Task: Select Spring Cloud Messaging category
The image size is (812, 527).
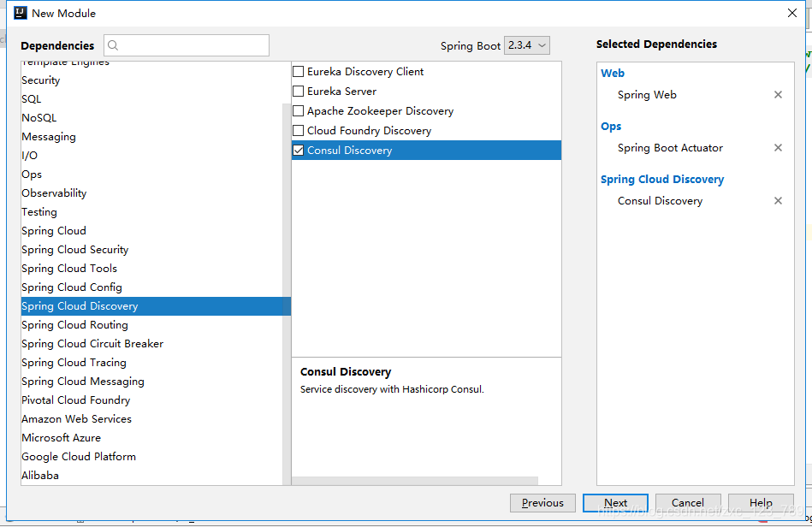Action: point(151,382)
